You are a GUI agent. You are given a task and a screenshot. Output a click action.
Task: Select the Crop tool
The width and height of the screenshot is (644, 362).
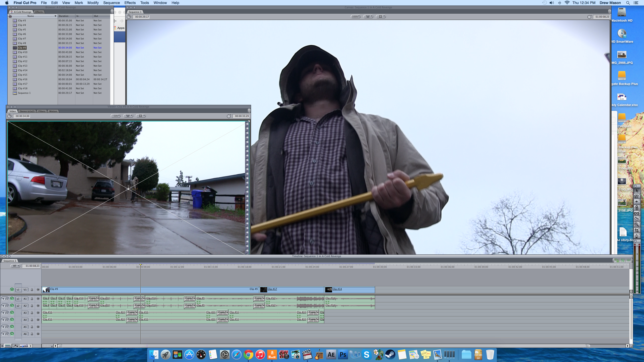[x=636, y=230]
